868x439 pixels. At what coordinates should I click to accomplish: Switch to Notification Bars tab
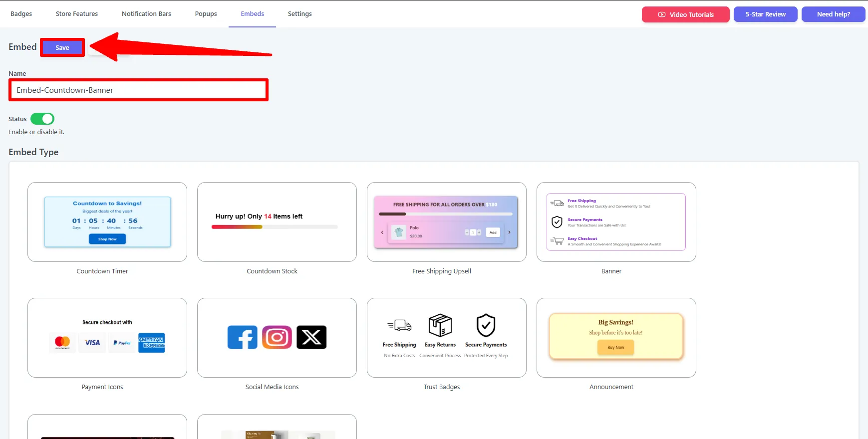146,14
